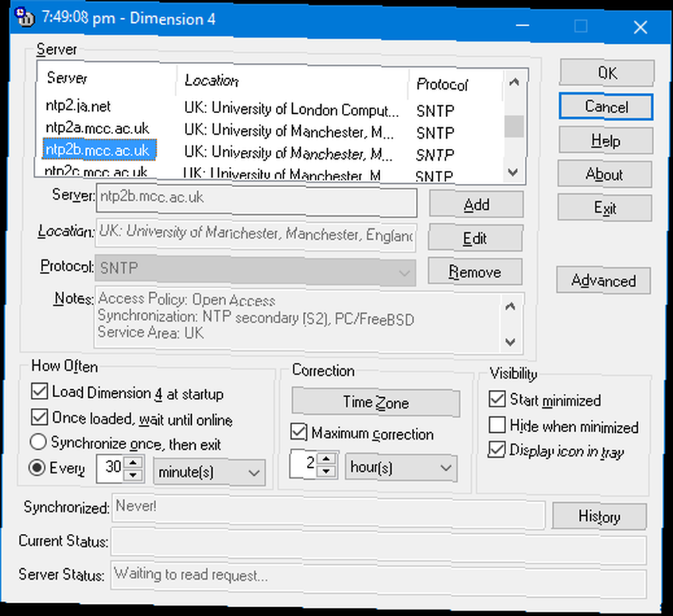
Task: Select ntp2b.mcc.ac.uk highlighted server row
Action: click(99, 150)
